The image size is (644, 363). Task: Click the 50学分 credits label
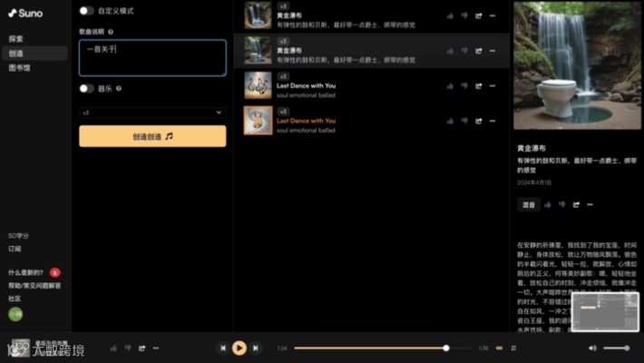click(x=18, y=236)
